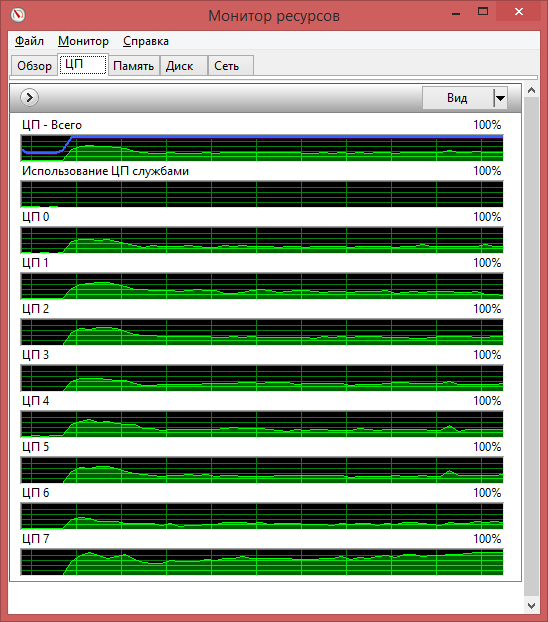Click the 'ЦП 2' label
Viewport: 548px width, 622px height.
click(36, 309)
